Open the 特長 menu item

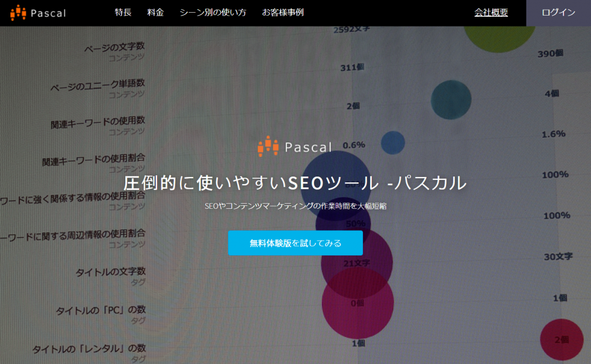(x=123, y=13)
